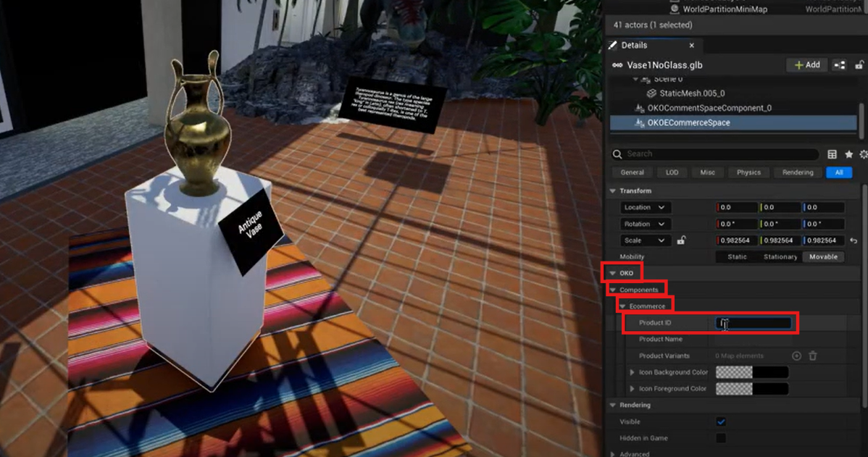Click the favorites star icon
This screenshot has width=868, height=457.
tap(848, 154)
